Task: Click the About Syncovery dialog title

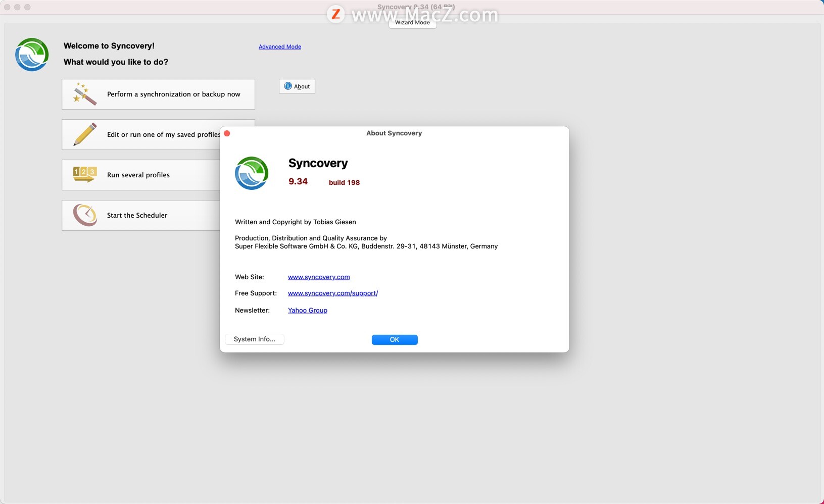Action: [x=394, y=133]
